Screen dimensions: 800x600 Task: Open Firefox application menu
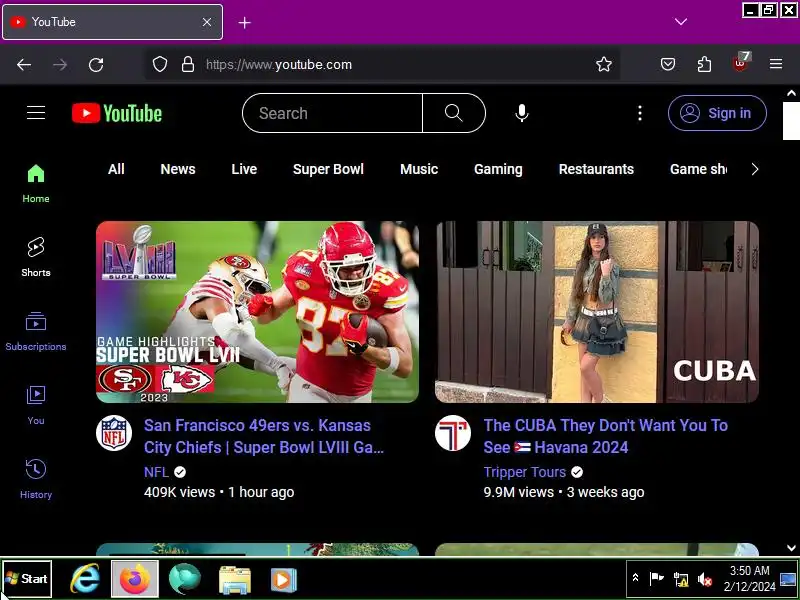[x=776, y=64]
